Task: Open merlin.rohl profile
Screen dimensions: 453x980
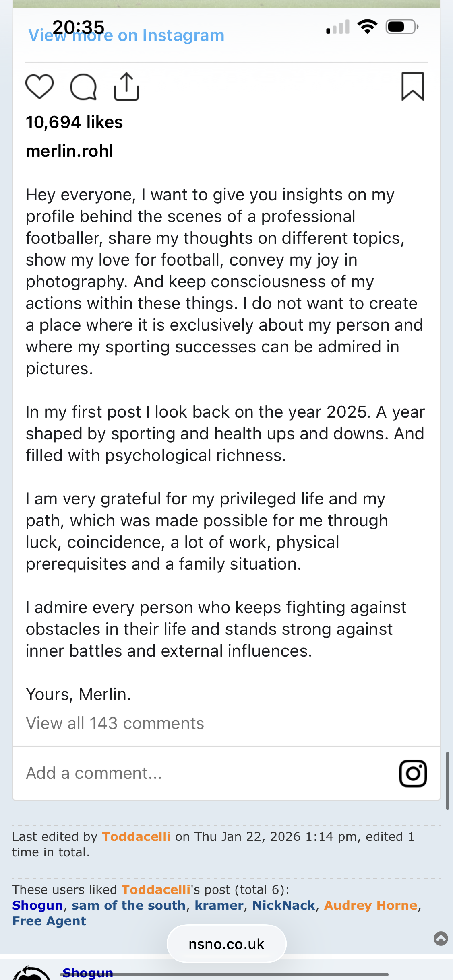Action: pyautogui.click(x=69, y=151)
